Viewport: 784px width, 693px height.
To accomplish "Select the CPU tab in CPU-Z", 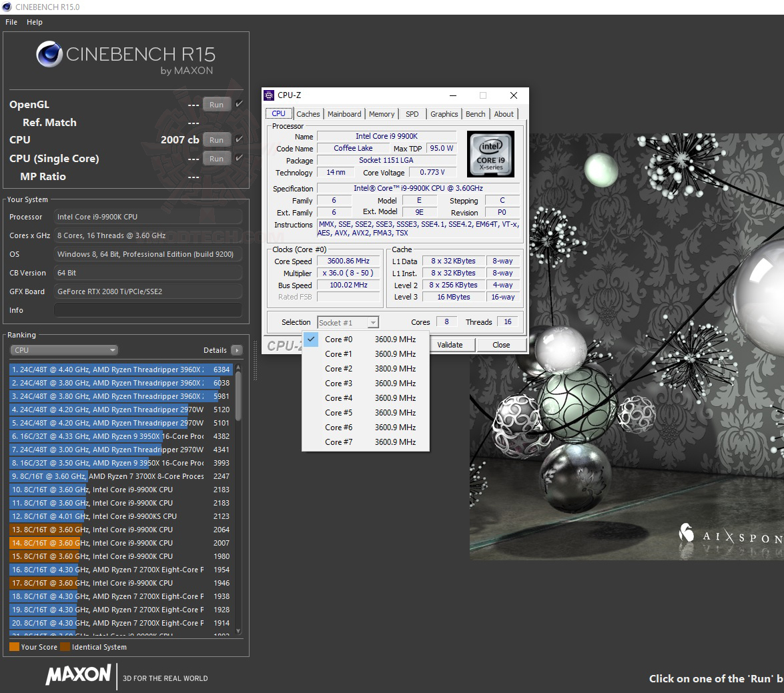I will click(x=278, y=113).
